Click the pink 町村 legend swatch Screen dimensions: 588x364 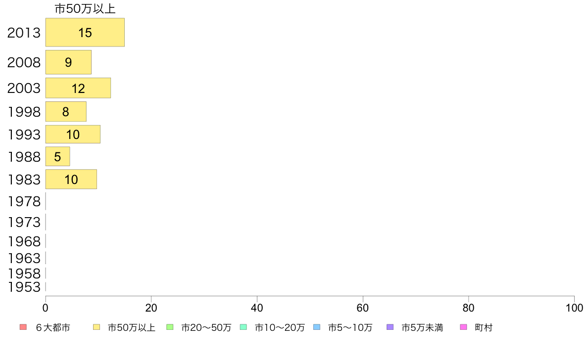463,327
